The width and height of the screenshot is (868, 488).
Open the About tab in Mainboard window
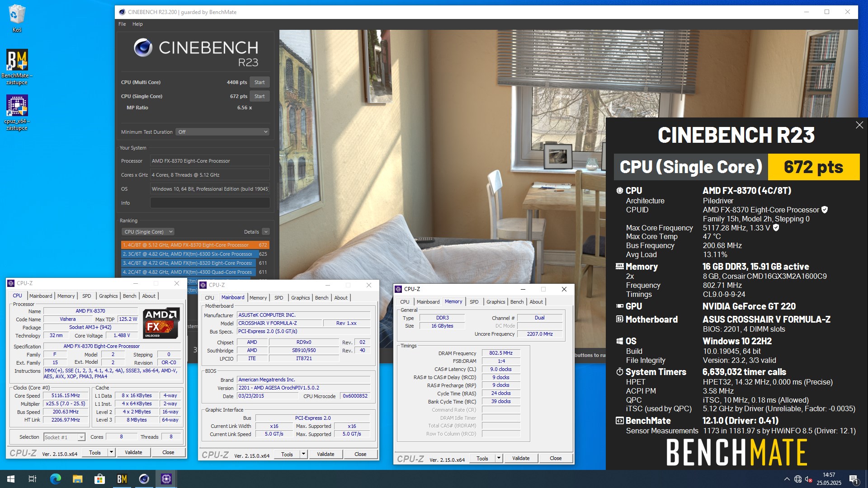click(341, 298)
